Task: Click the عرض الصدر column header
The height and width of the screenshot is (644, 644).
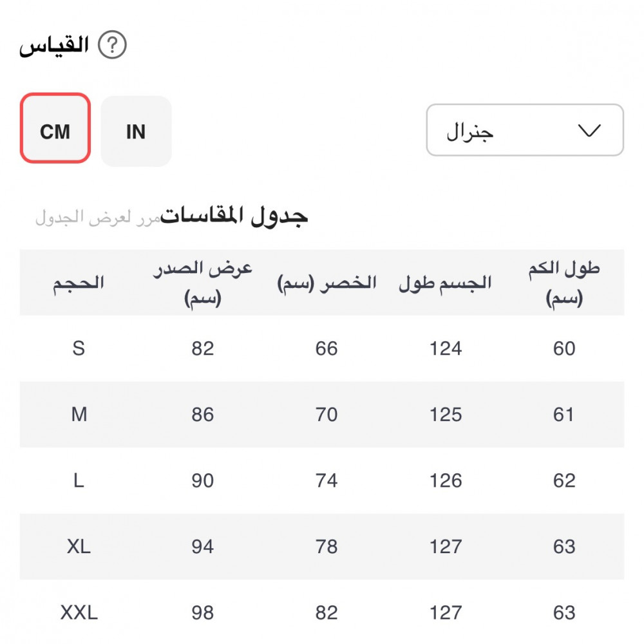Action: click(202, 282)
